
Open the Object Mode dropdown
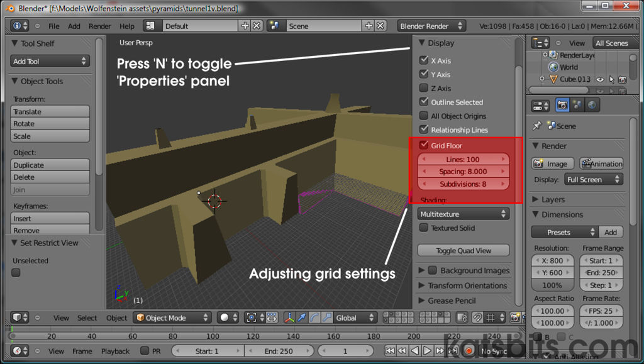click(172, 317)
